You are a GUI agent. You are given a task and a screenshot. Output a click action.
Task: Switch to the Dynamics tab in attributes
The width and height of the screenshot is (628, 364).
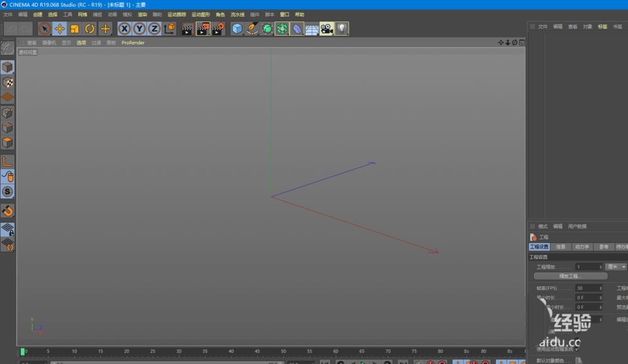pyautogui.click(x=582, y=247)
